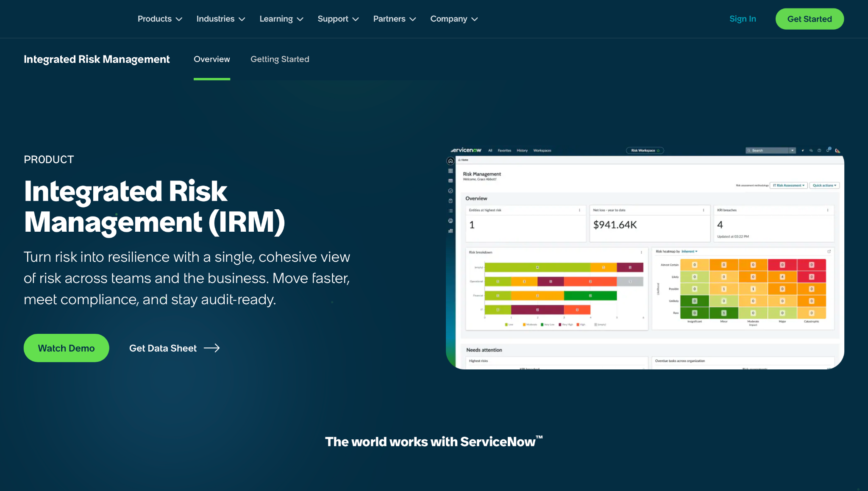Open the History menu in the dashboard header
Screen dimensions: 868x491
tap(522, 150)
